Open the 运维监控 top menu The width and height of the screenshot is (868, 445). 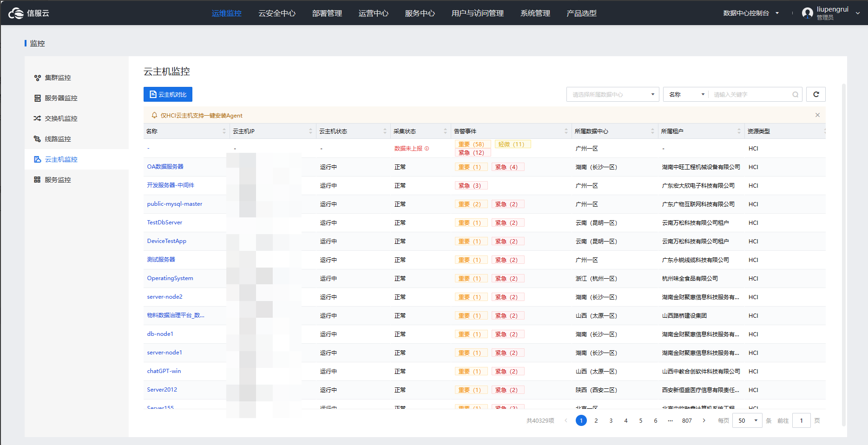point(227,13)
